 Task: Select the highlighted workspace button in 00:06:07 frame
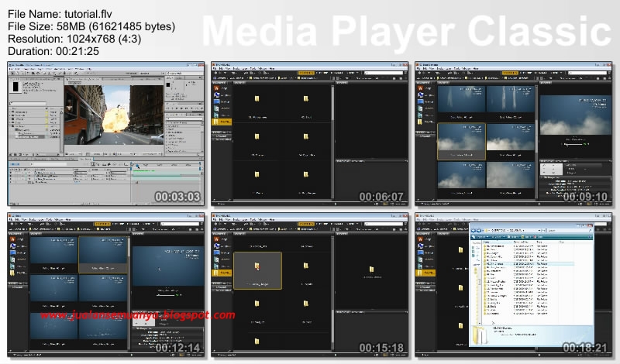(x=306, y=73)
